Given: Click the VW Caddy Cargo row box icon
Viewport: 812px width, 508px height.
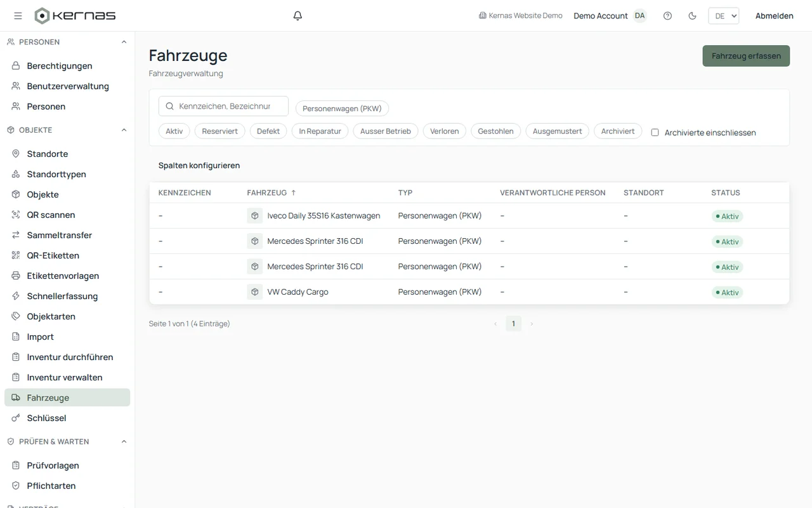Looking at the screenshot, I should (x=255, y=292).
